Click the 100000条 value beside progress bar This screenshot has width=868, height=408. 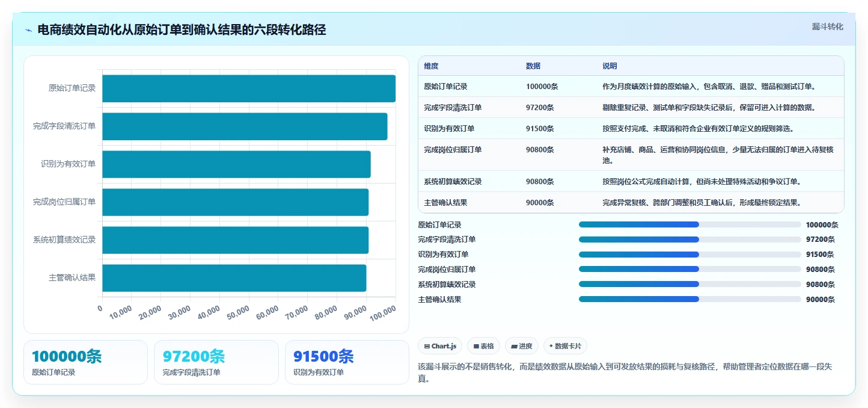822,225
